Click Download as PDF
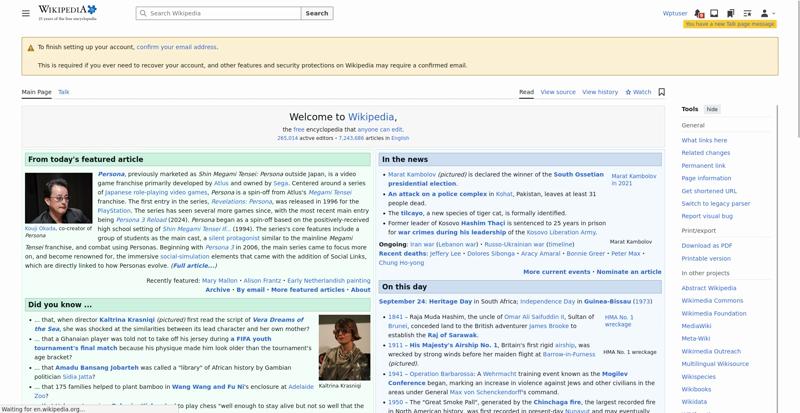This screenshot has width=800, height=413. 707,246
